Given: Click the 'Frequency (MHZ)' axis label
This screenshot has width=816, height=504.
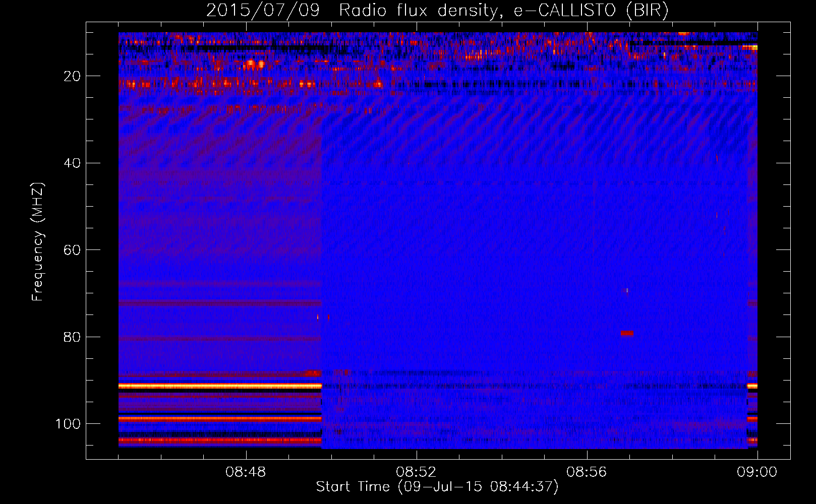Looking at the screenshot, I should 38,241.
